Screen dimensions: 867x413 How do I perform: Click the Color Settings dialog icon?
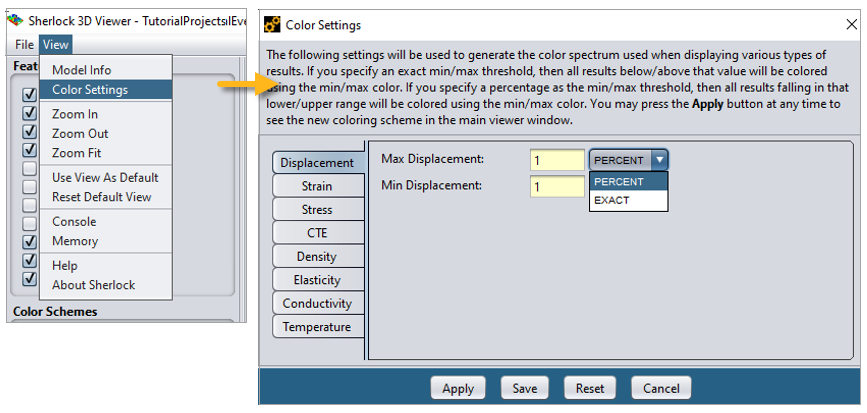point(273,24)
